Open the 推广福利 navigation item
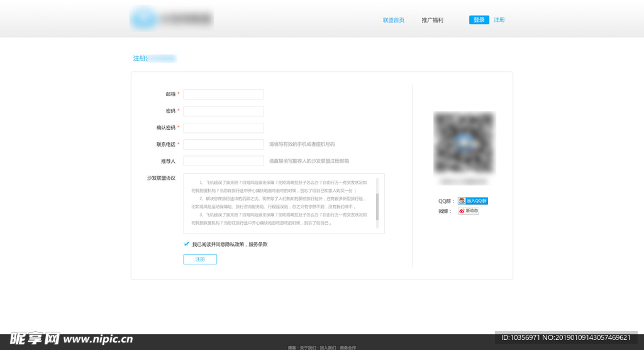 coord(432,20)
